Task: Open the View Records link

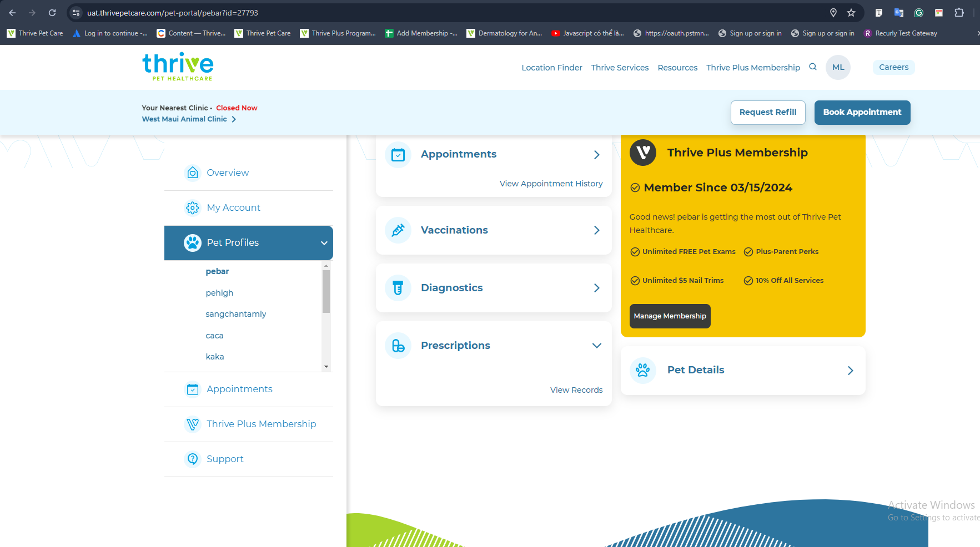Action: 576,390
